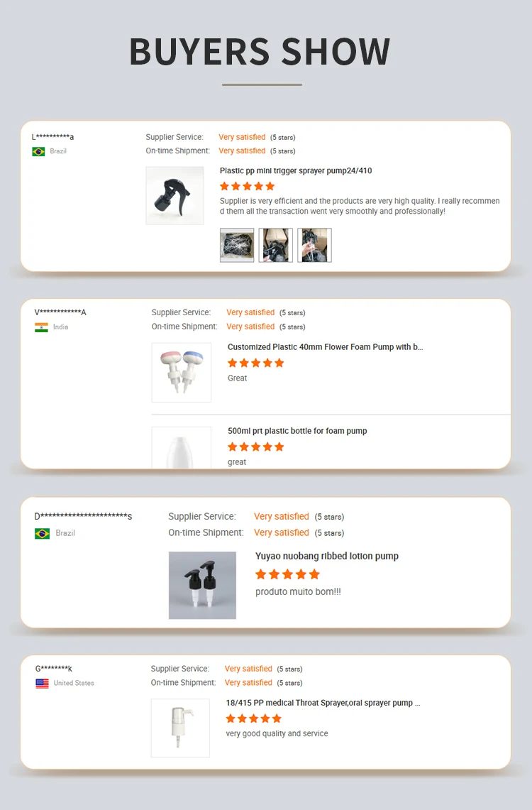
Task: Click the United States flag icon
Action: coord(43,683)
